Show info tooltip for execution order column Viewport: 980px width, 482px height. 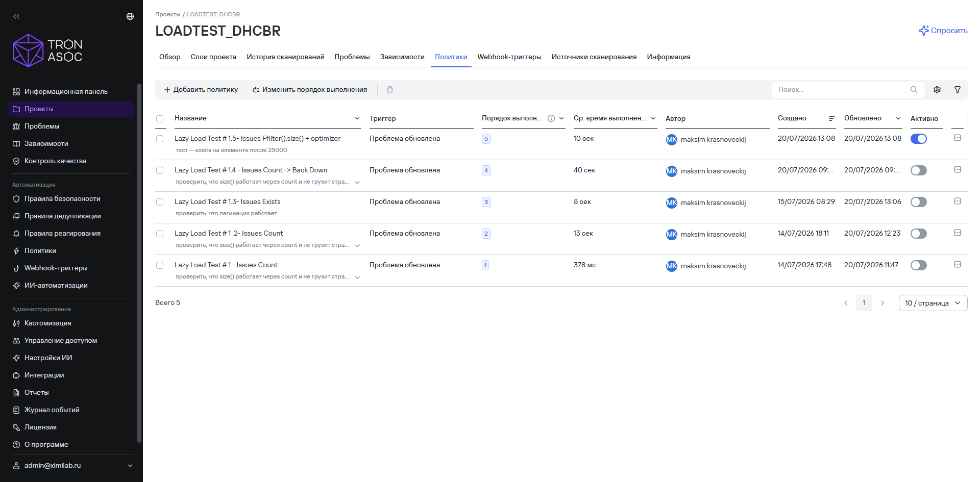[551, 118]
